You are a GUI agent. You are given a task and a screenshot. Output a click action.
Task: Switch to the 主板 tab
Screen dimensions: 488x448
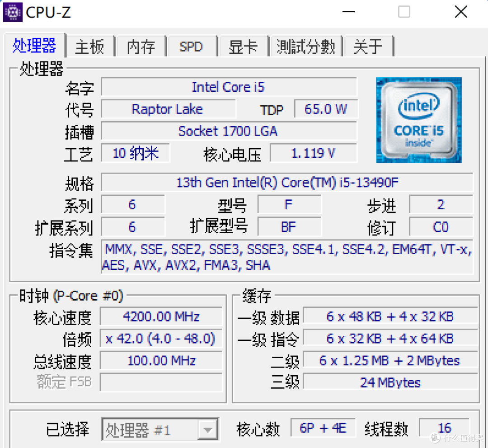tap(90, 46)
